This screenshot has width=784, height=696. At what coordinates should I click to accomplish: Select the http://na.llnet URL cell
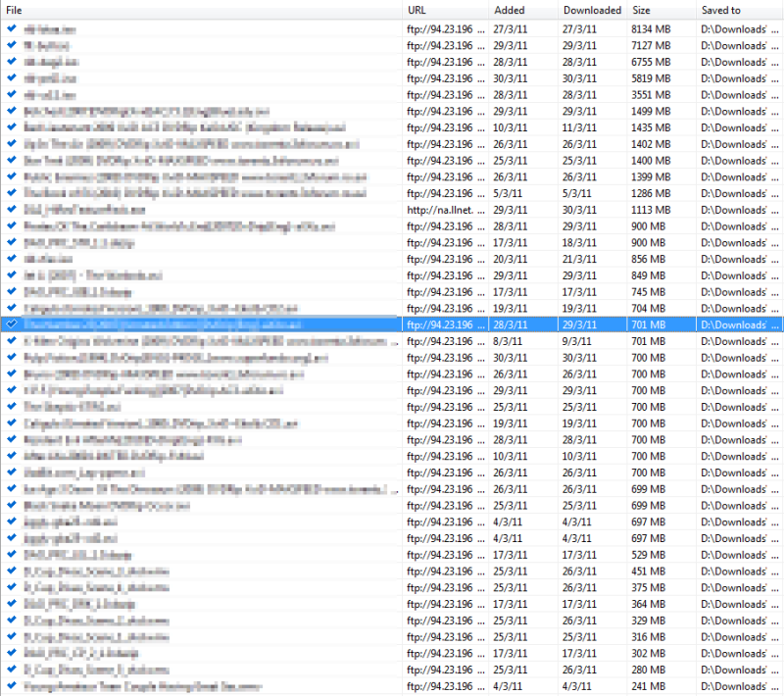[445, 210]
